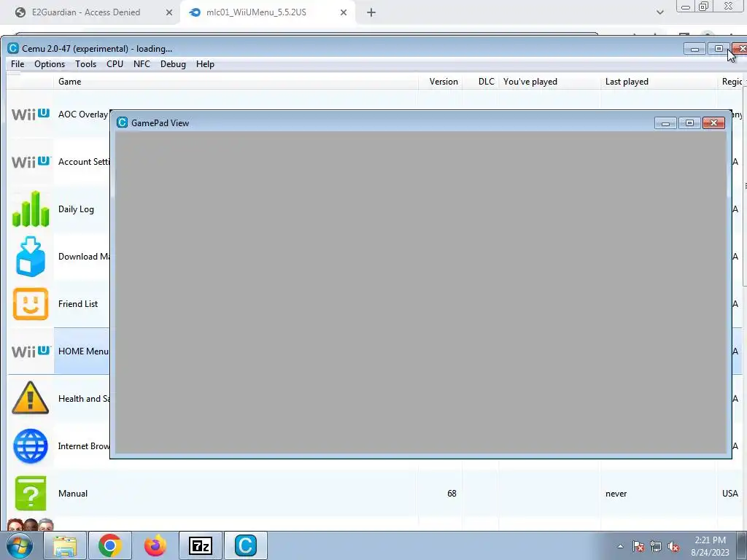Select the HOME Menu entry text
The image size is (747, 560).
(x=83, y=351)
